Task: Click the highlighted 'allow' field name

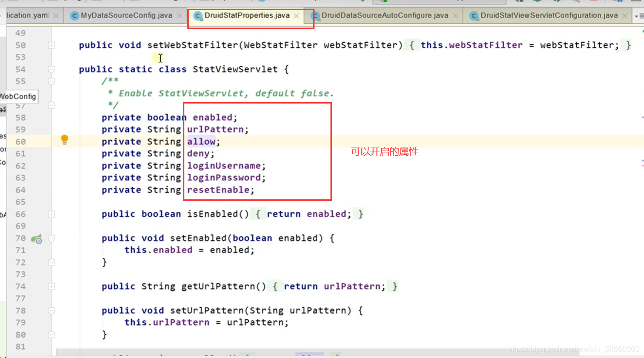Action: pos(201,142)
